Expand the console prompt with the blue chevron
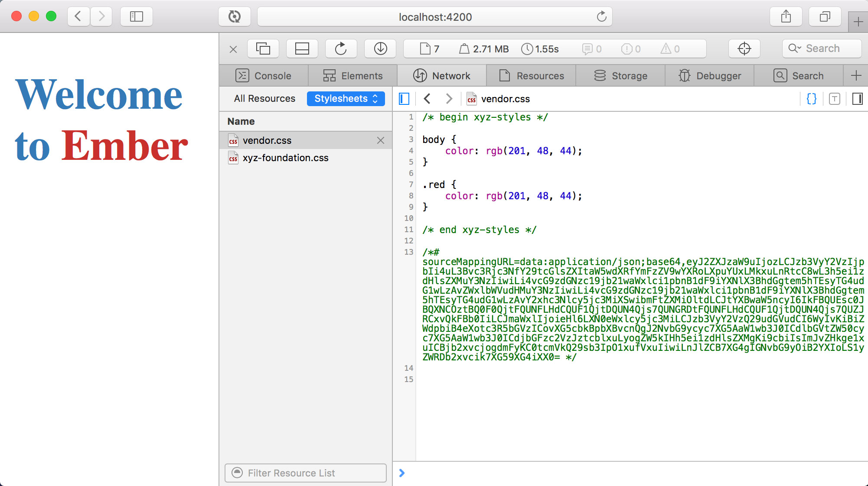 [x=401, y=473]
